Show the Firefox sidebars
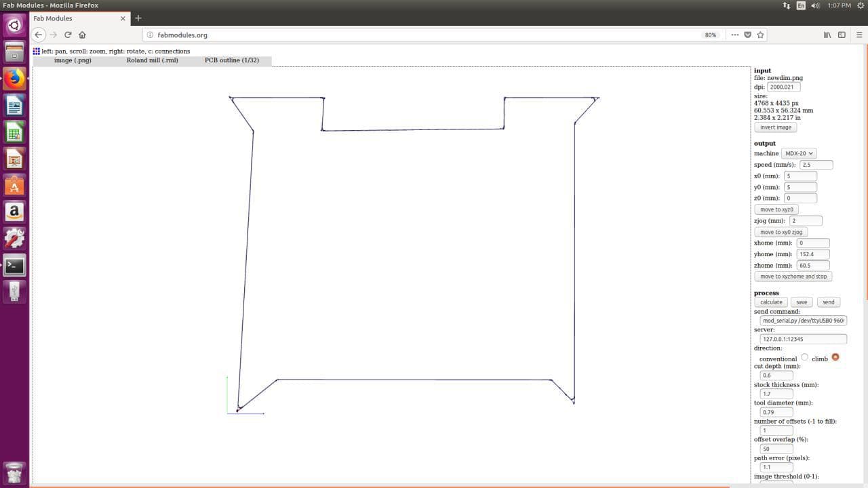The image size is (868, 488). 842,35
